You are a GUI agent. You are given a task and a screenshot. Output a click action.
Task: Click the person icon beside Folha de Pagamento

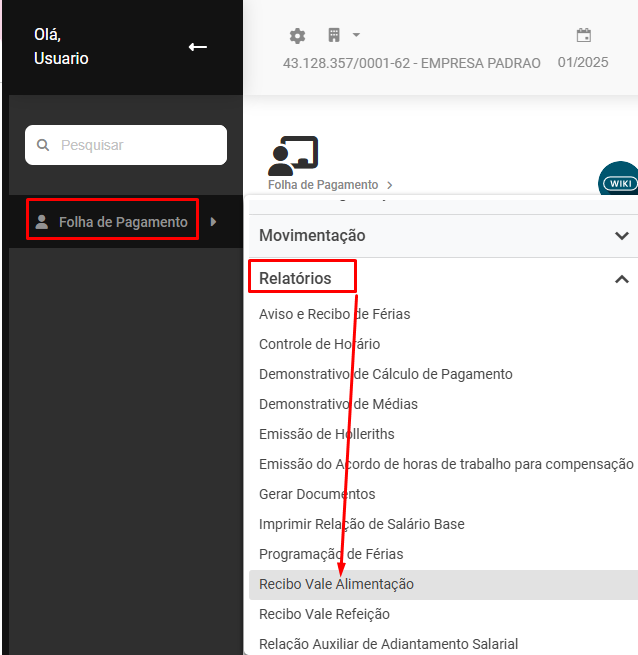pos(42,222)
